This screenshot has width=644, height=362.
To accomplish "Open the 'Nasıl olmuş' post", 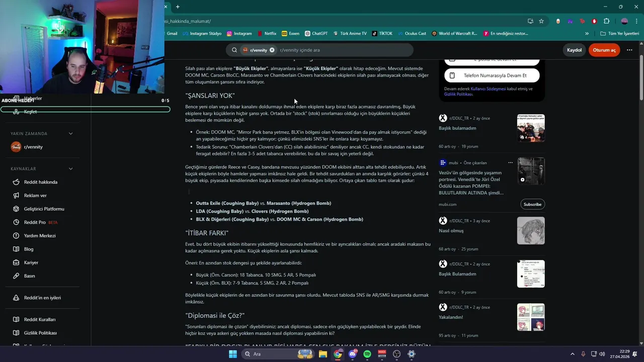I will tap(451, 231).
